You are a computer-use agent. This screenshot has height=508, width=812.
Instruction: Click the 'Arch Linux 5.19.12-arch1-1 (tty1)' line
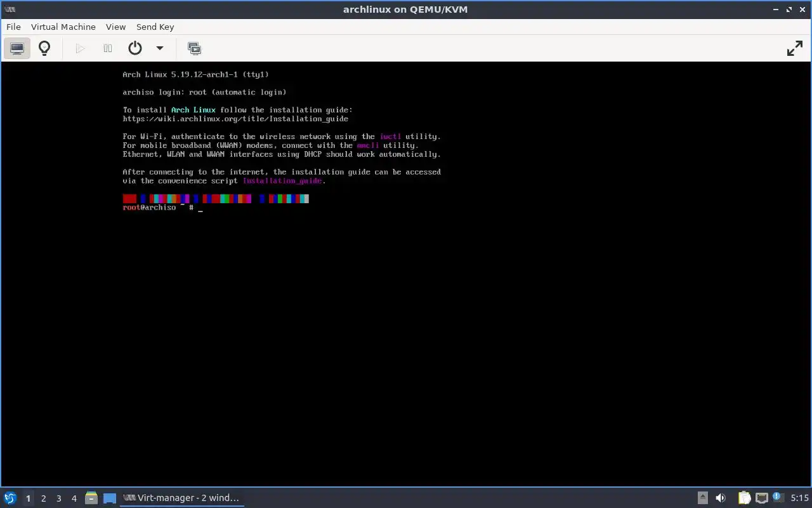[195, 74]
